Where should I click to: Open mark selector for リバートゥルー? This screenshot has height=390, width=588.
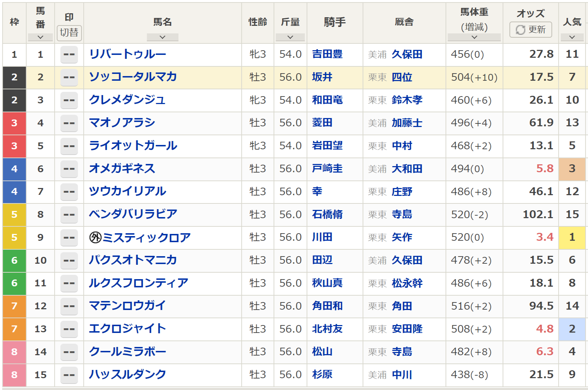pyautogui.click(x=69, y=55)
